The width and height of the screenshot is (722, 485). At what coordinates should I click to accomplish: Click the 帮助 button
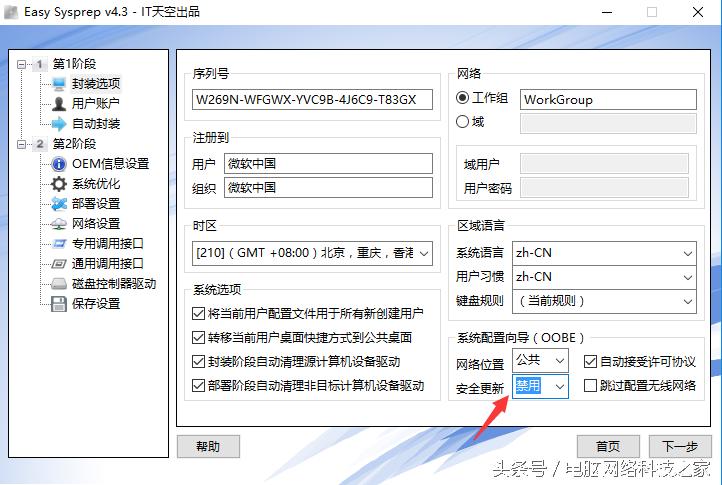point(208,446)
